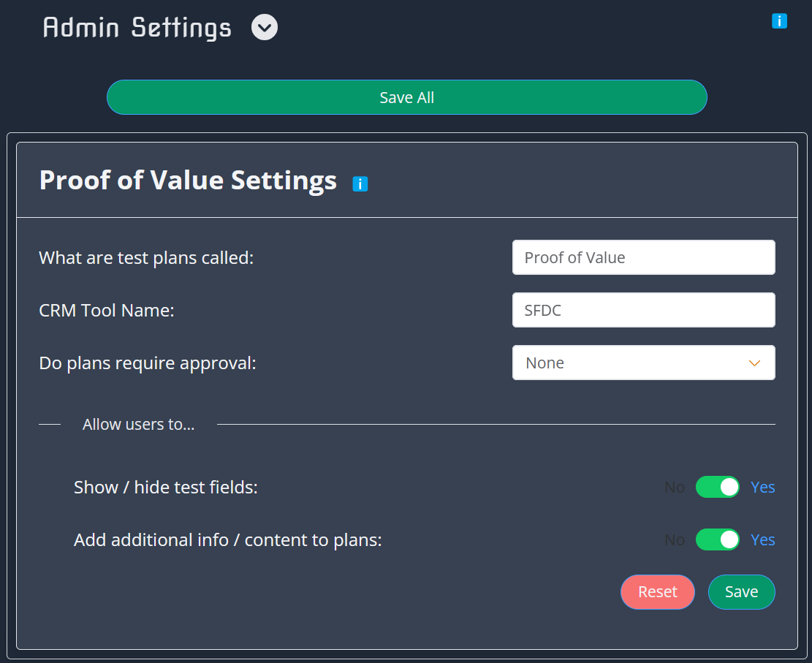812x663 pixels.
Task: Click No beside the Add additional info toggle
Action: [674, 539]
